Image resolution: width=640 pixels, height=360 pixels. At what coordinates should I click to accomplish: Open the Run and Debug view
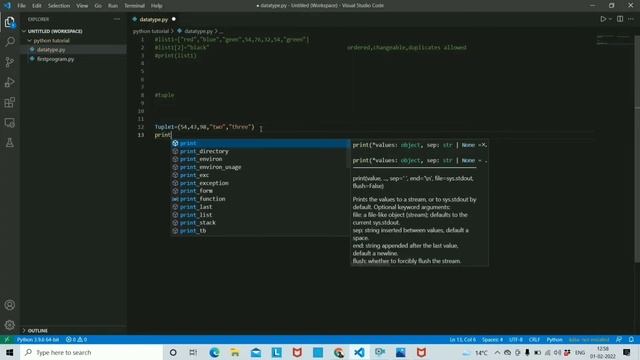click(x=10, y=82)
